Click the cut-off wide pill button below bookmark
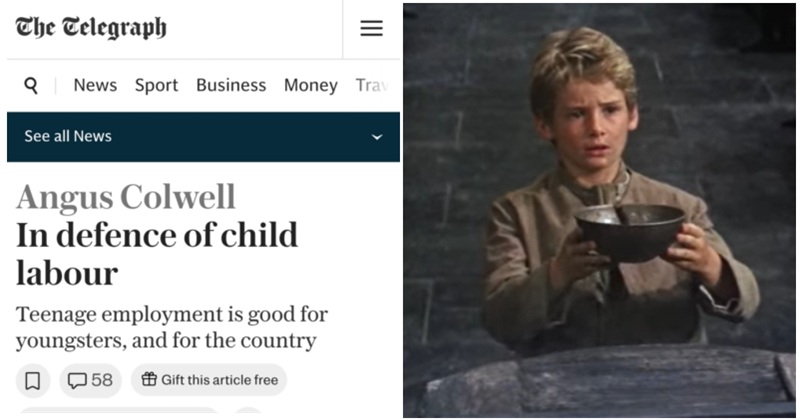The height and width of the screenshot is (420, 800). (x=118, y=412)
